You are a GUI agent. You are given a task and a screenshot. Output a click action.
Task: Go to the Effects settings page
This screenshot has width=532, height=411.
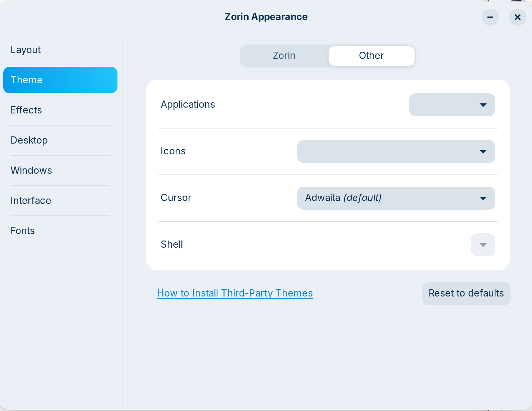coord(27,110)
